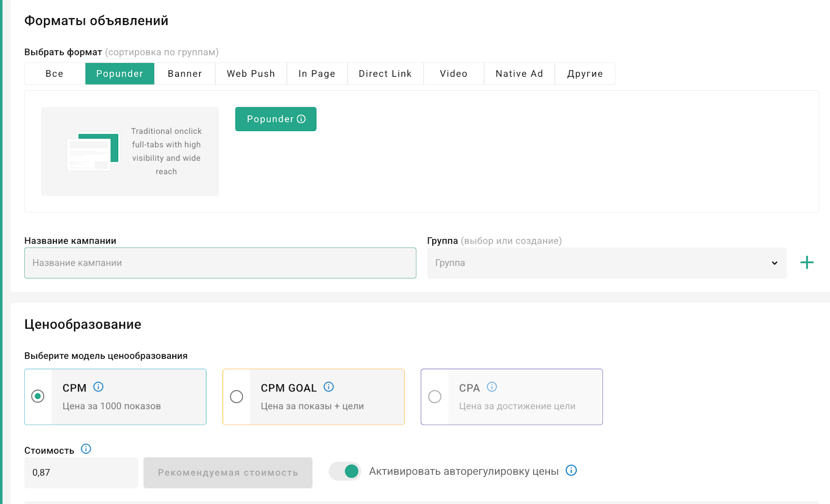Show all formats with the Все tab
The height and width of the screenshot is (504, 830).
pyautogui.click(x=54, y=74)
